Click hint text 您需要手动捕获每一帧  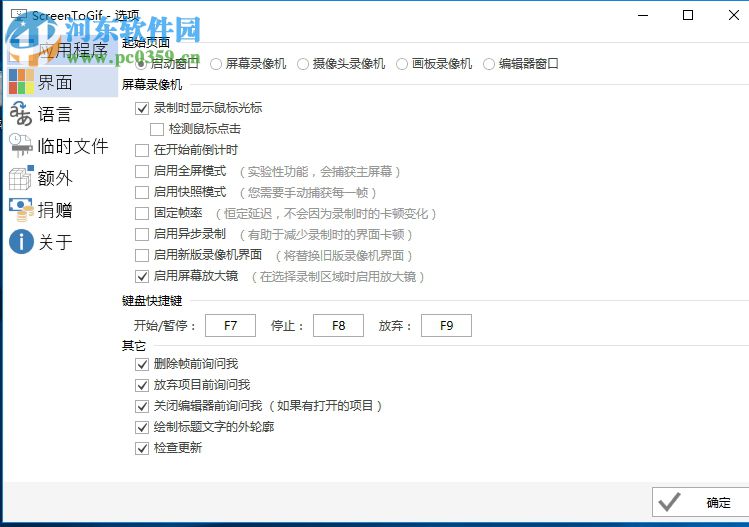308,193
